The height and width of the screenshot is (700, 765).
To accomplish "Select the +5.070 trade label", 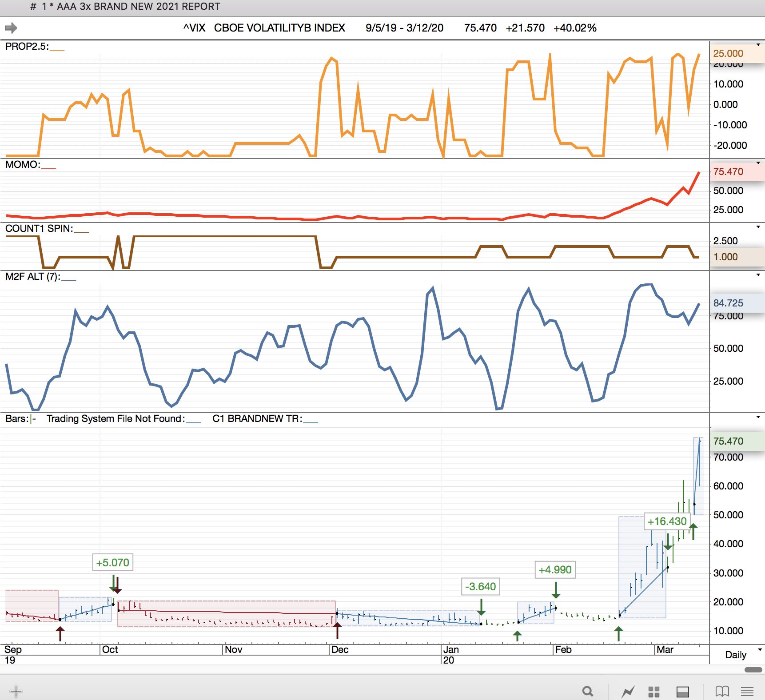I will pyautogui.click(x=113, y=563).
